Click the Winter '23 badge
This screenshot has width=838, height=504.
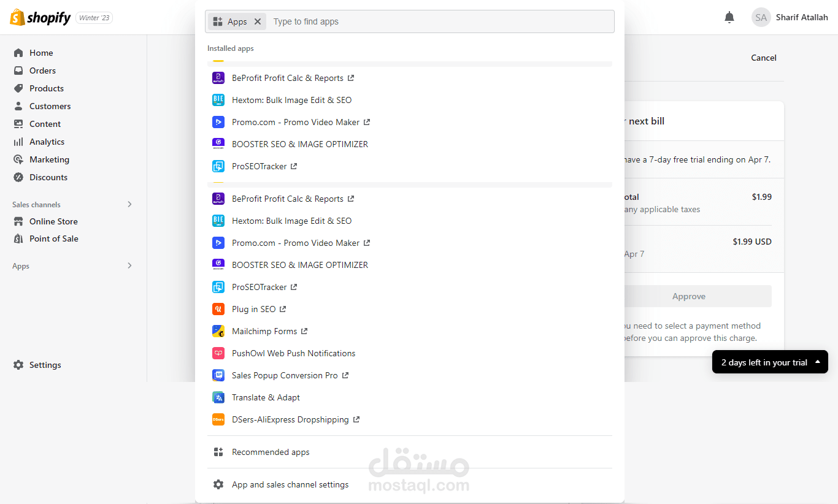94,18
